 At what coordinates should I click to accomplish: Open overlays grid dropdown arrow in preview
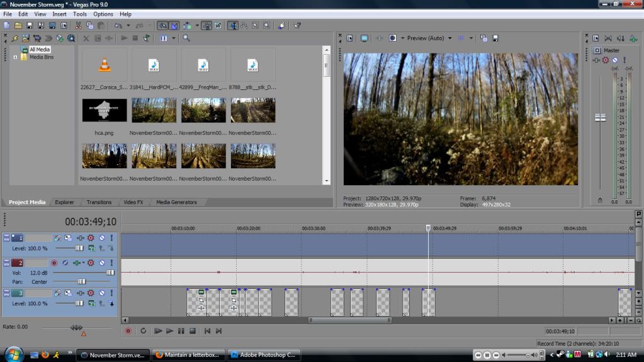(x=471, y=38)
